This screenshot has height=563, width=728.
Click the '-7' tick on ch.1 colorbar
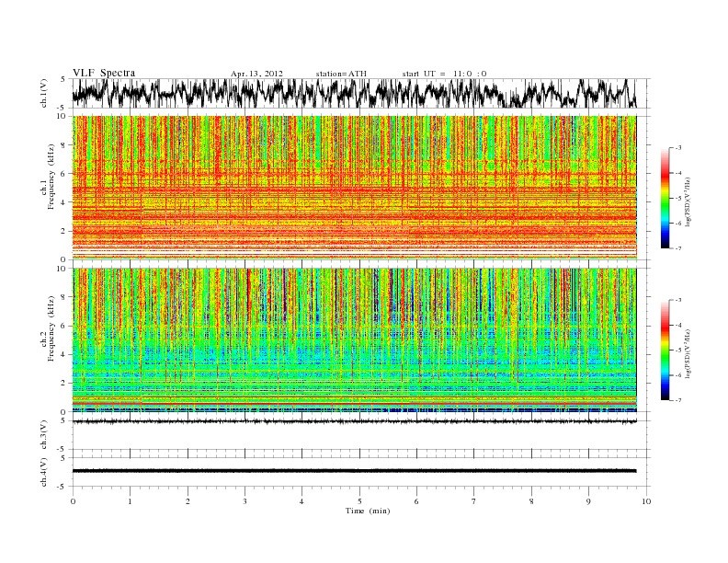pos(677,248)
